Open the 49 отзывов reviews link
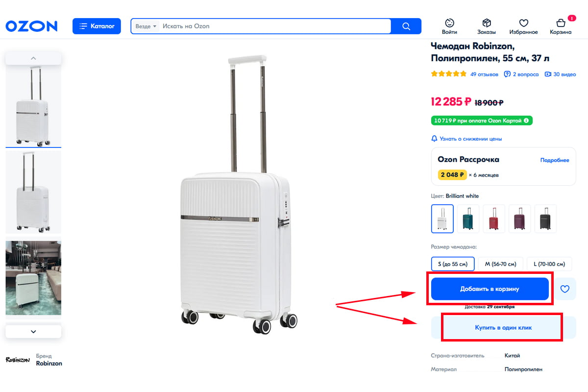Screen dimensions: 588x392 [x=484, y=74]
